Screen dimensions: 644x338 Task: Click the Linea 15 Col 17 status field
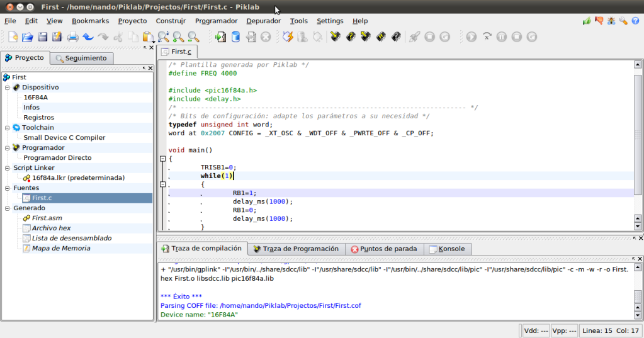611,330
